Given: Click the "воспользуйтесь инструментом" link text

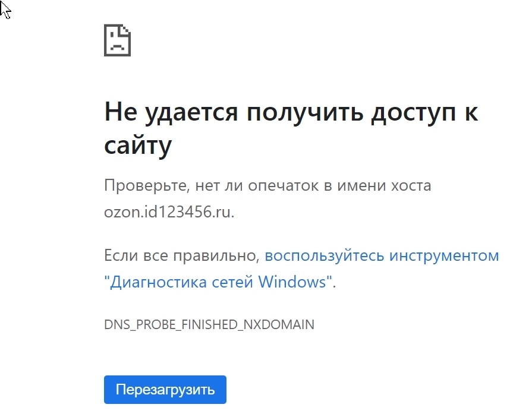Looking at the screenshot, I should [382, 256].
